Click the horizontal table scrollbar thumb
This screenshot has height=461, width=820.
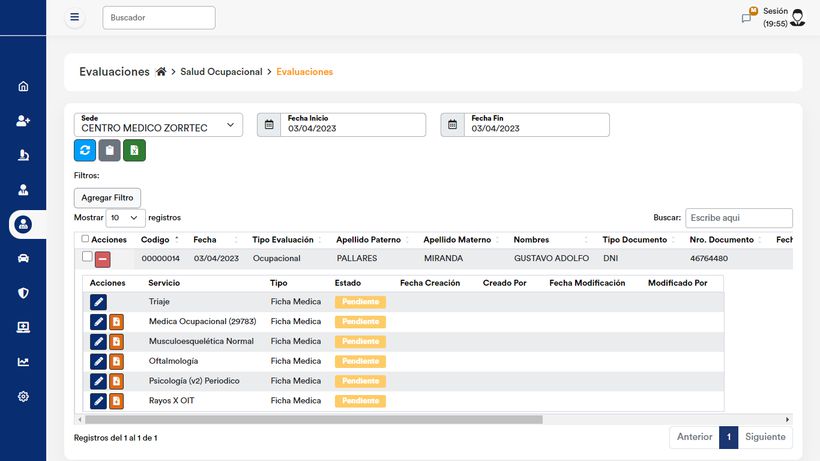click(314, 420)
